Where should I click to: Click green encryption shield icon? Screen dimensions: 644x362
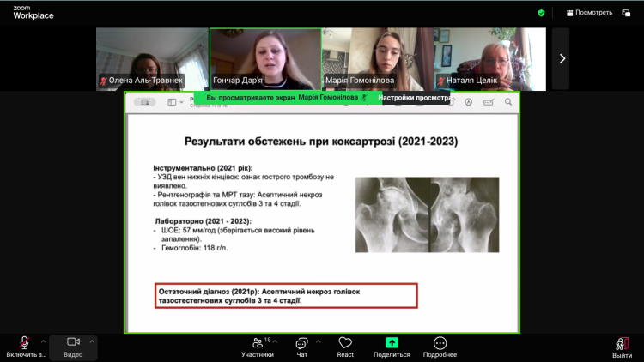tap(541, 13)
